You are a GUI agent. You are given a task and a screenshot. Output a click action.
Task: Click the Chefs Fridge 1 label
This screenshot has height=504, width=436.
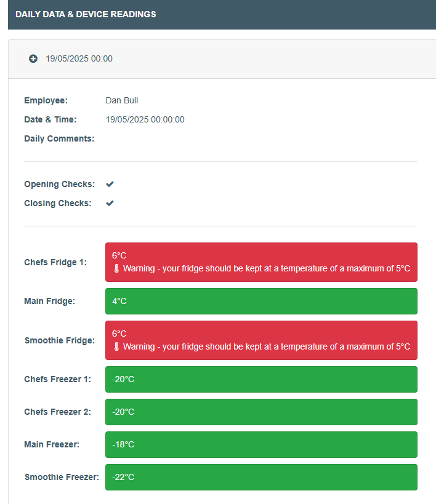[x=55, y=262]
